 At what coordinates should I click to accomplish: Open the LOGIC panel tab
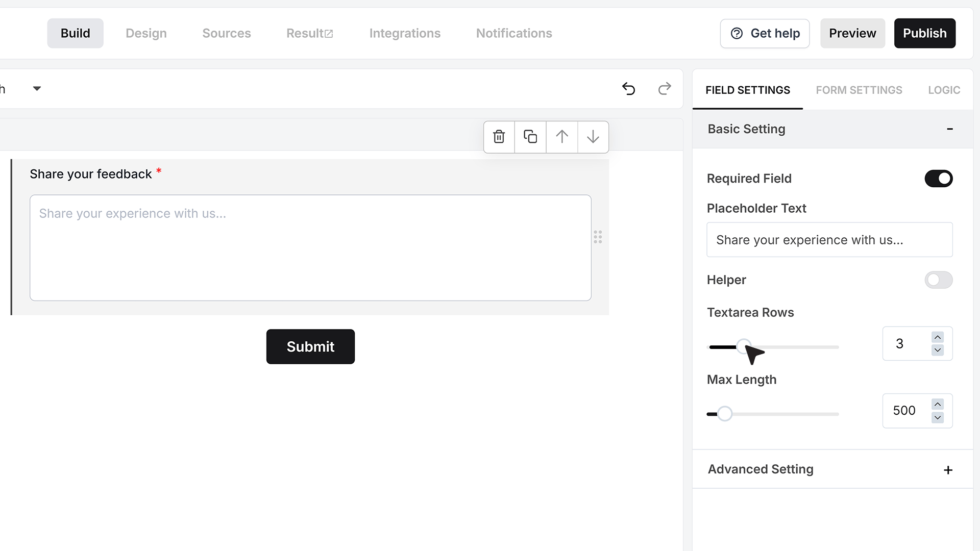pos(944,90)
